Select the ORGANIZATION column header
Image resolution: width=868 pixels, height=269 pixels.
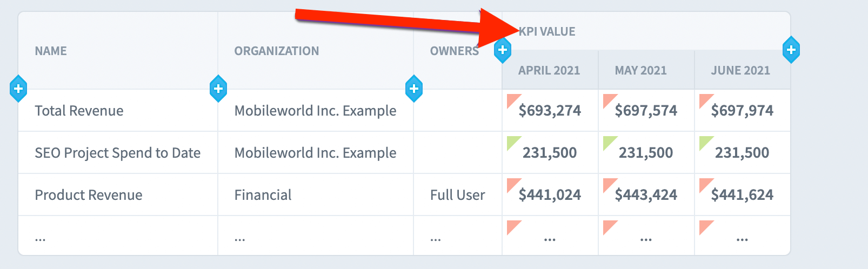tap(277, 51)
